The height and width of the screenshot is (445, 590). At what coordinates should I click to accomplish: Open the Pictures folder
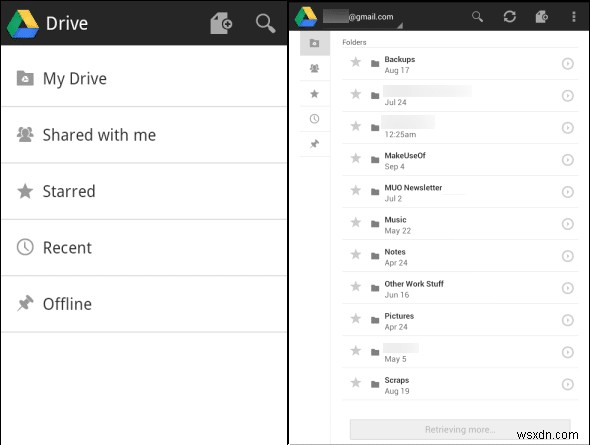point(460,321)
